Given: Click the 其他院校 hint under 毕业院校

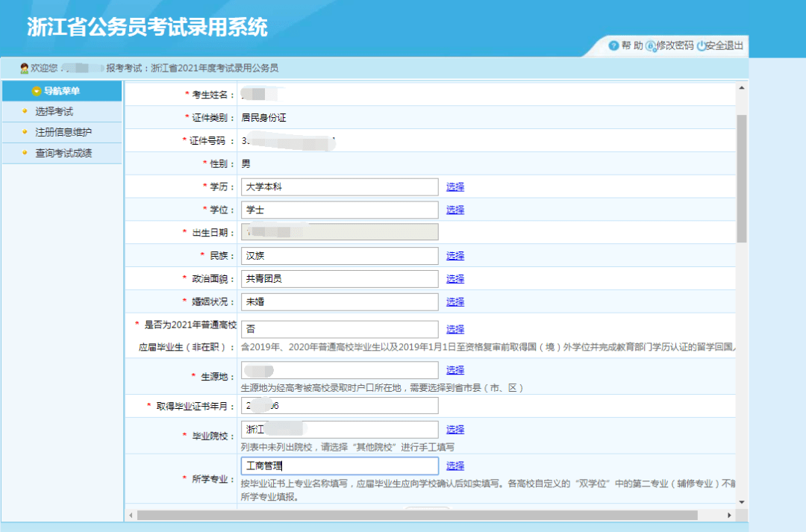Looking at the screenshot, I should (x=348, y=447).
